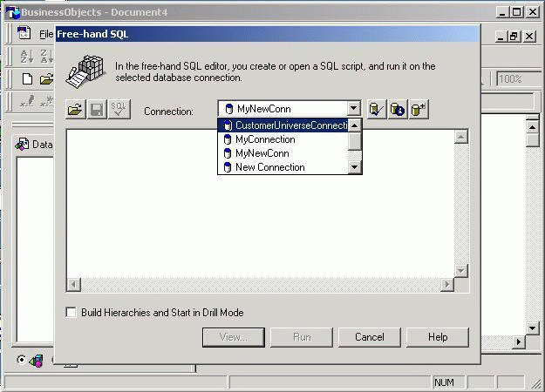Click the connection list scrollbar thumb

tap(355, 141)
